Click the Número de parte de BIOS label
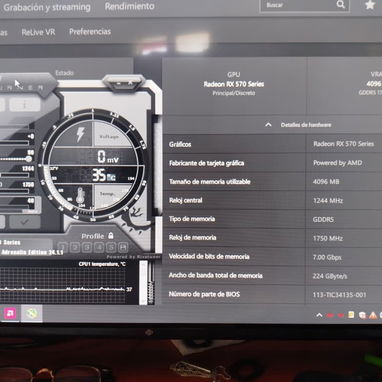This screenshot has height=382, width=382. point(204,294)
